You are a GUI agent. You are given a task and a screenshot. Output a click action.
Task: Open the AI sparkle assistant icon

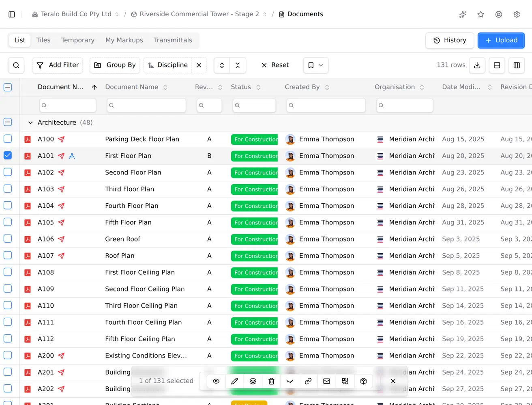463,14
